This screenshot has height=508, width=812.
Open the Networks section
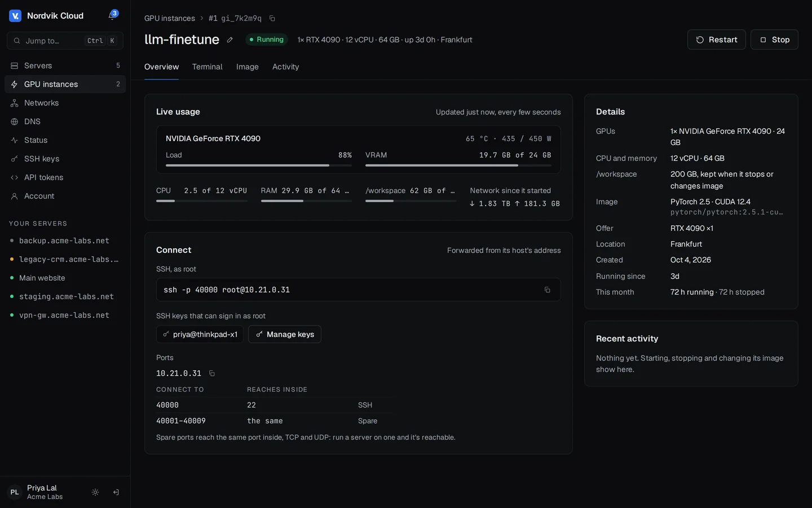click(65, 103)
